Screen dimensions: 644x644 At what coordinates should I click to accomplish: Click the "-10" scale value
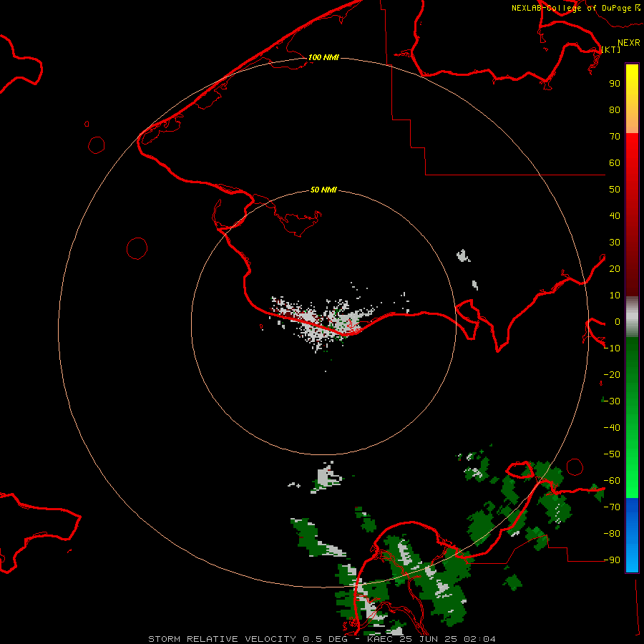coord(612,348)
